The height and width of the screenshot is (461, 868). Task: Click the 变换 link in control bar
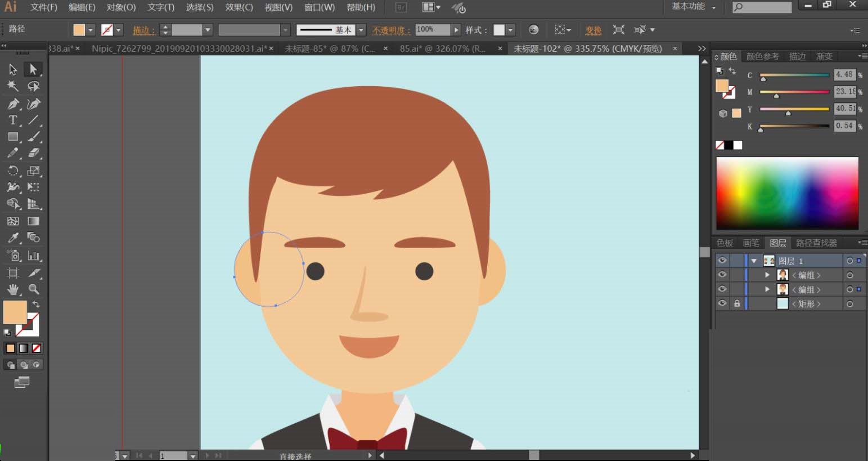(593, 30)
